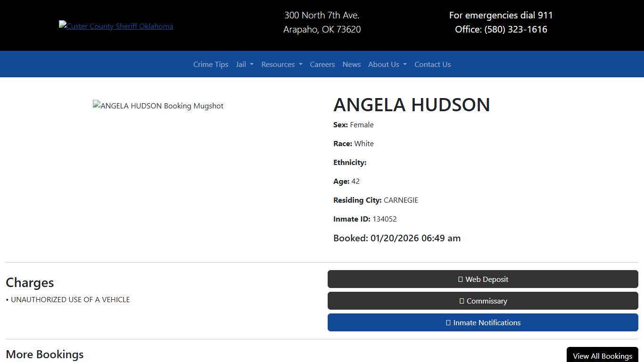The width and height of the screenshot is (644, 362).
Task: Click the office phone number link
Action: click(x=515, y=29)
